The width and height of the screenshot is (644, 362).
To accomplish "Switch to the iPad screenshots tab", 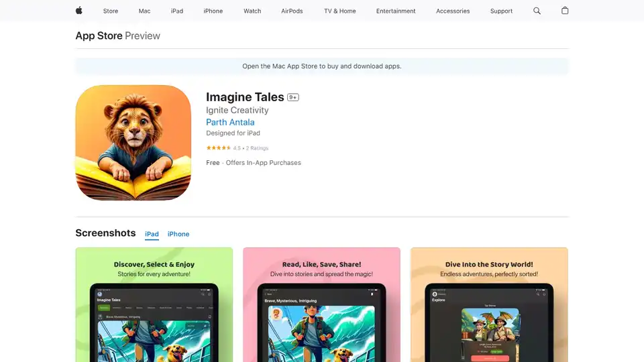I will [152, 234].
